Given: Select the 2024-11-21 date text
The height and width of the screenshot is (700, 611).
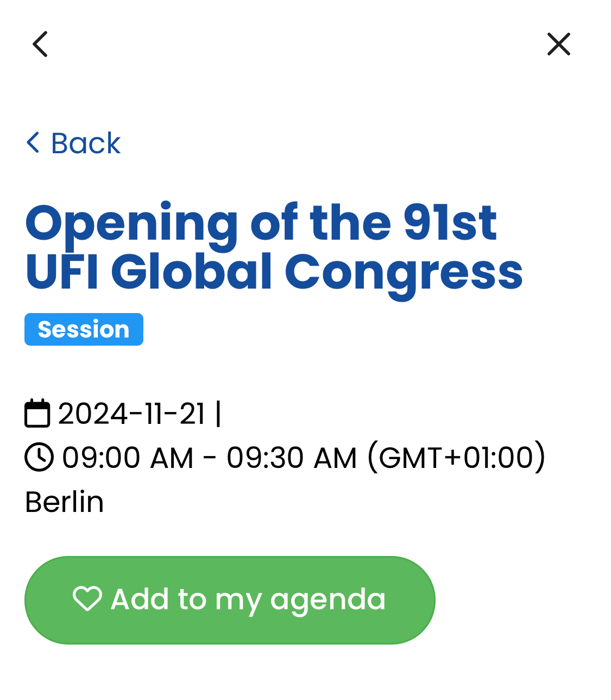Looking at the screenshot, I should pos(131,414).
